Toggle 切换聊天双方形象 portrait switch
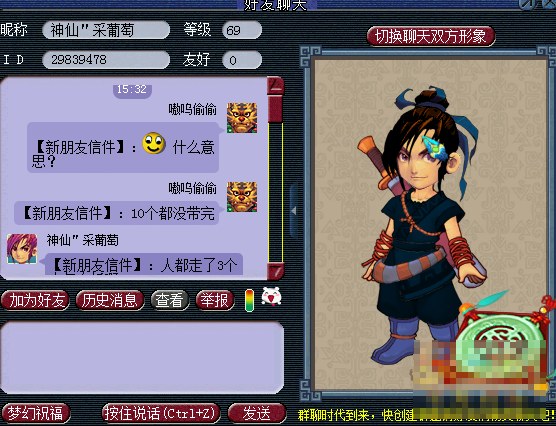Viewport: 556px width, 426px height. [431, 36]
